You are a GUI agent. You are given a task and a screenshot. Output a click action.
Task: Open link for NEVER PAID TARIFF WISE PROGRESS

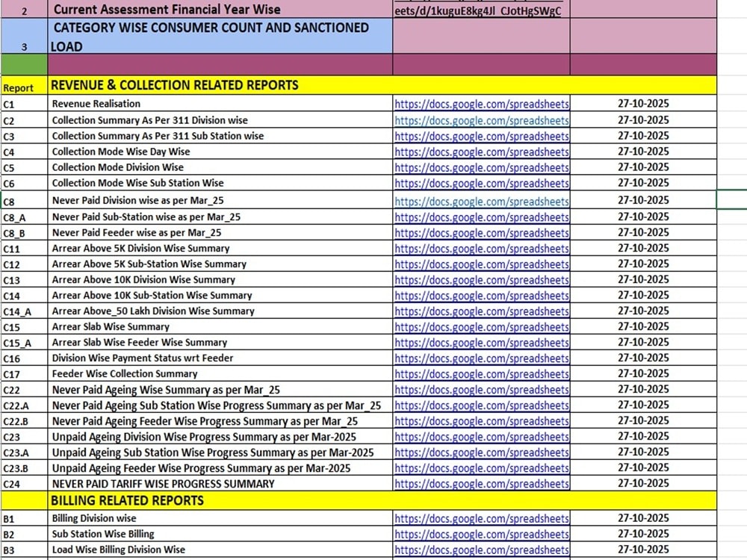pyautogui.click(x=482, y=484)
